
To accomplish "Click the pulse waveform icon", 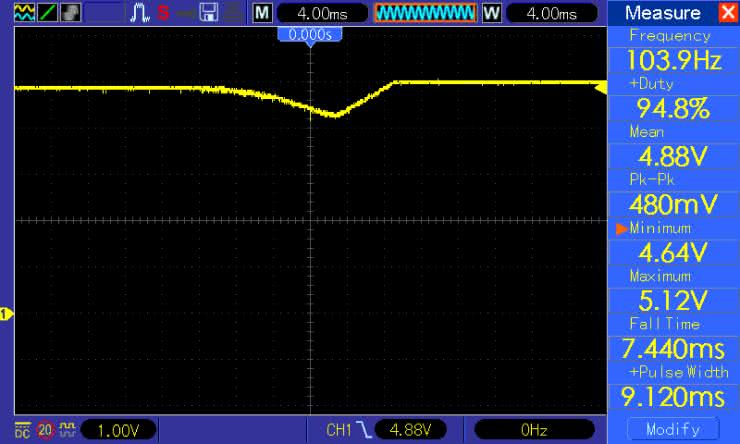I will [x=140, y=13].
